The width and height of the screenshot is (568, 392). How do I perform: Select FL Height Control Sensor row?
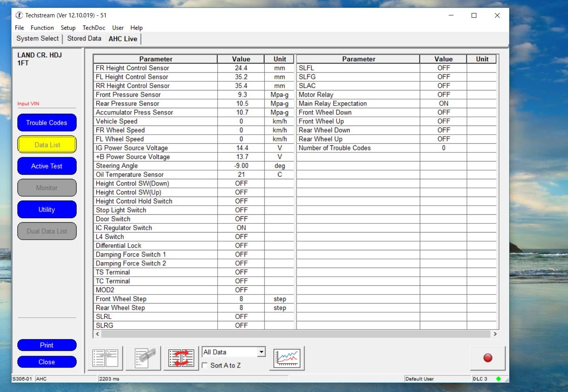click(194, 77)
